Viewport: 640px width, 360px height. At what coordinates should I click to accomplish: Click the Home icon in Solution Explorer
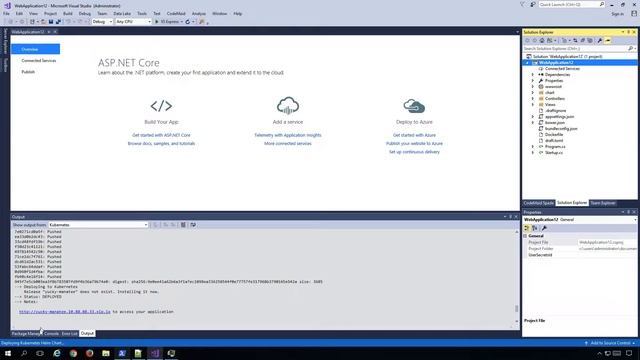542,40
